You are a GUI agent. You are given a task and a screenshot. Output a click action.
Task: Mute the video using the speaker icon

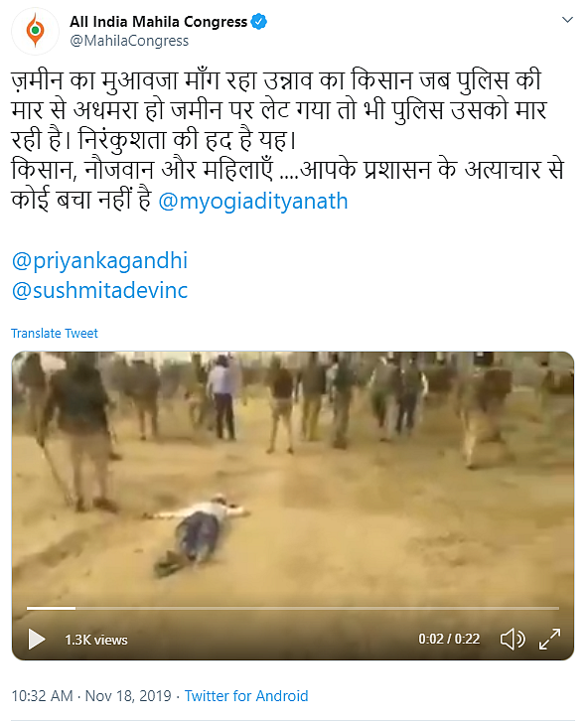(513, 640)
